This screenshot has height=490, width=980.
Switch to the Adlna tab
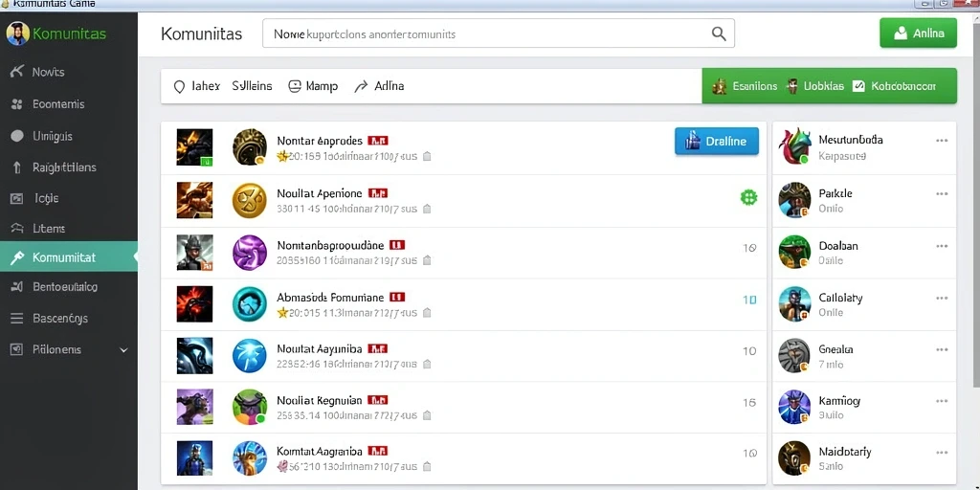379,86
